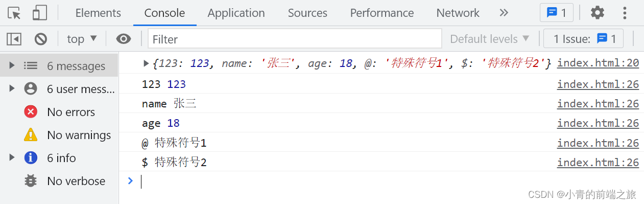Open source link index.html:20

pyautogui.click(x=598, y=63)
